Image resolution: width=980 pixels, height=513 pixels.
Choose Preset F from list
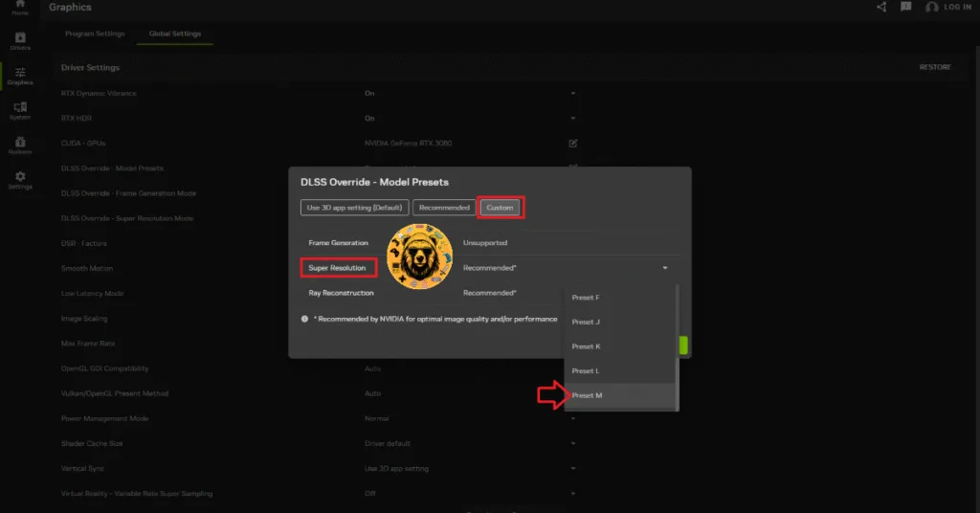tap(619, 298)
